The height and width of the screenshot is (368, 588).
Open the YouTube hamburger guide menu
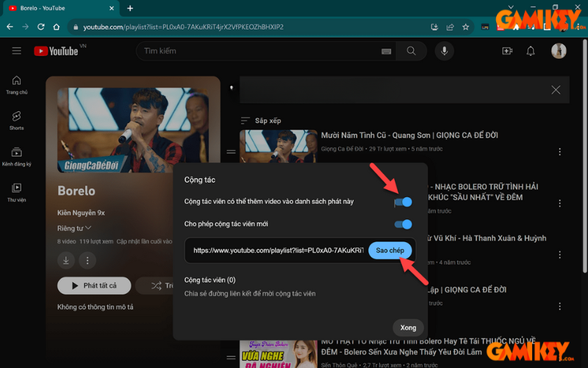[16, 51]
